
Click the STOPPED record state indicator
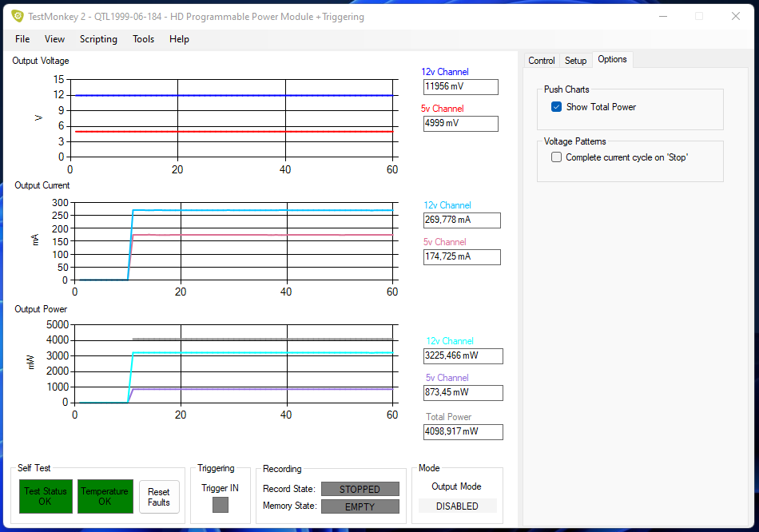[360, 489]
